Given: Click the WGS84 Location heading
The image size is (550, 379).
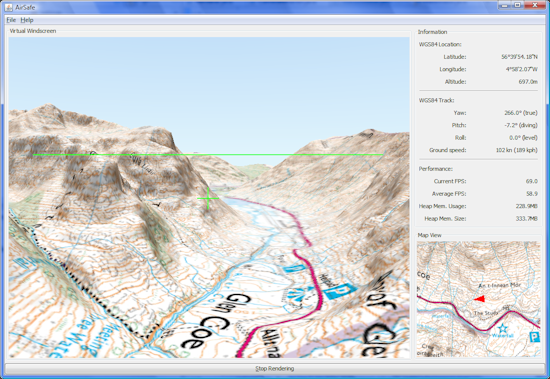Looking at the screenshot, I should click(440, 45).
